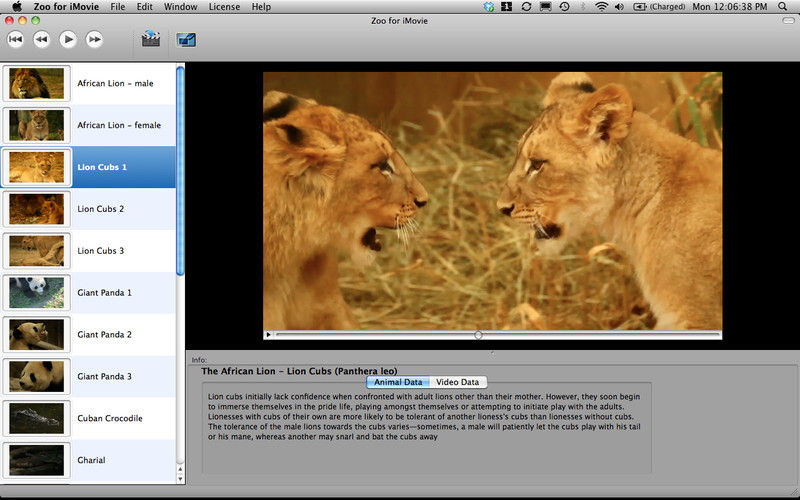
Task: Open the Edit menu
Action: (144, 7)
